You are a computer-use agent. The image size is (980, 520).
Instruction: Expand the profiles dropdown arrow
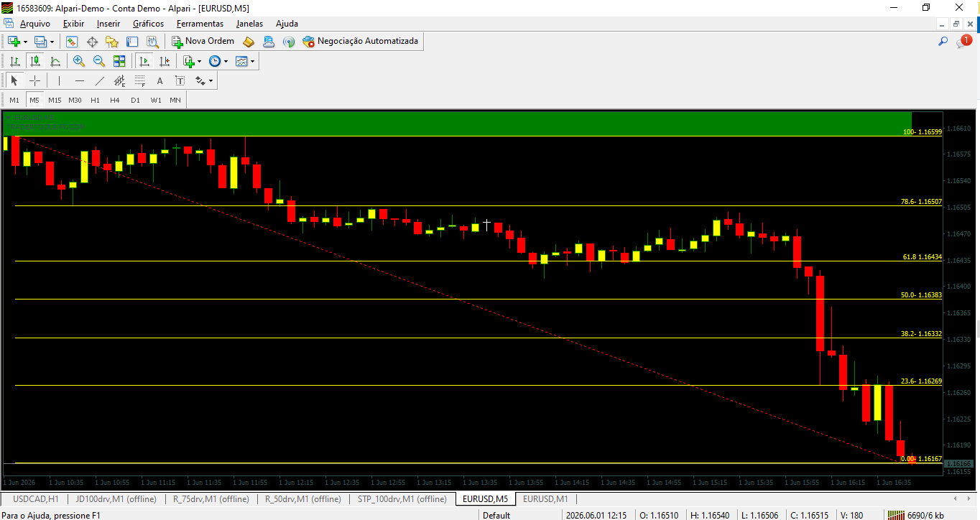pyautogui.click(x=52, y=42)
